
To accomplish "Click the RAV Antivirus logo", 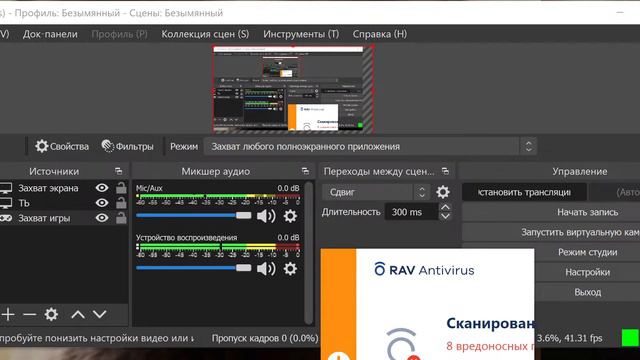I will click(x=424, y=270).
